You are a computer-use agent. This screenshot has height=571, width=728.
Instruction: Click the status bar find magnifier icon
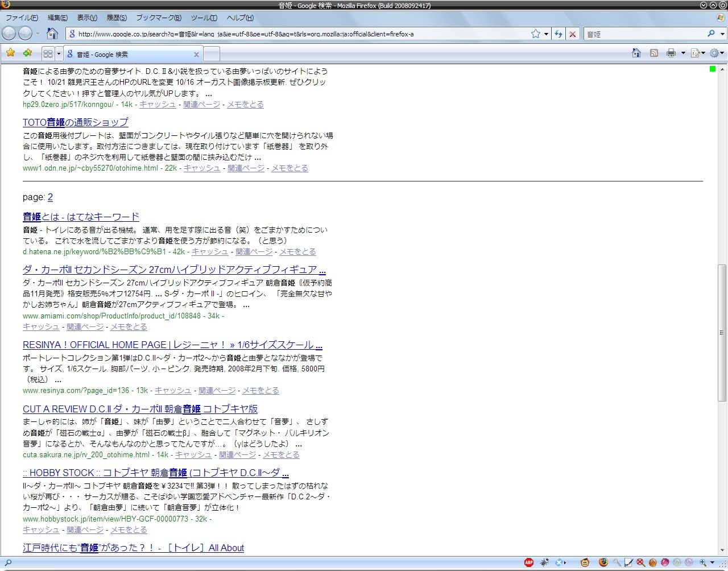click(x=8, y=563)
